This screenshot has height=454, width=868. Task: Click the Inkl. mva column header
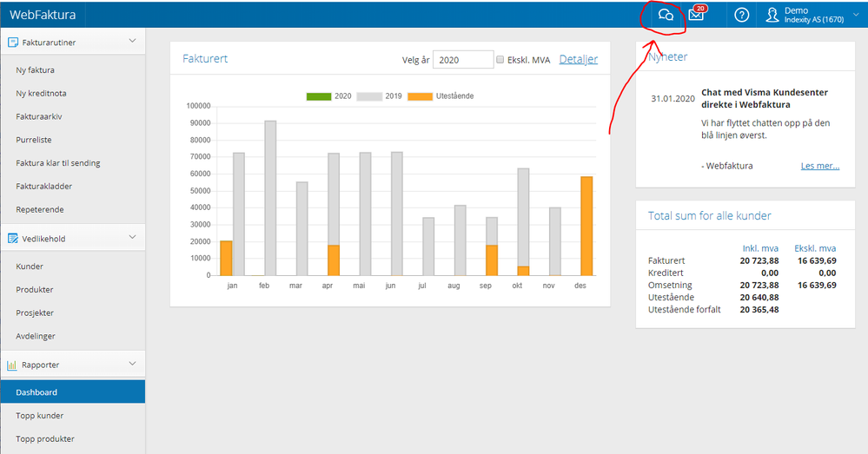click(760, 248)
